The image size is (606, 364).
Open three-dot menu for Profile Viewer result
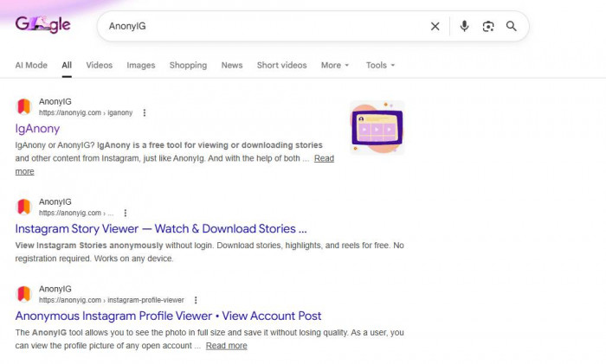pos(197,300)
